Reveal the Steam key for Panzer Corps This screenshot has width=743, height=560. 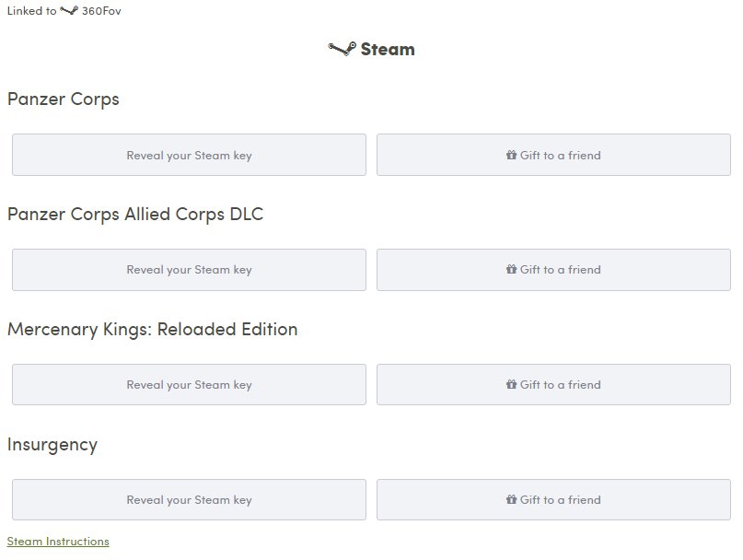tap(189, 155)
